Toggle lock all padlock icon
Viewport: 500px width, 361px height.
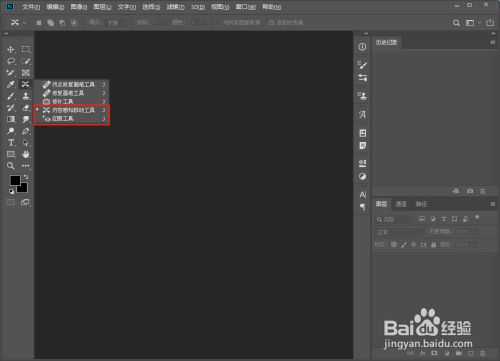pyautogui.click(x=433, y=245)
